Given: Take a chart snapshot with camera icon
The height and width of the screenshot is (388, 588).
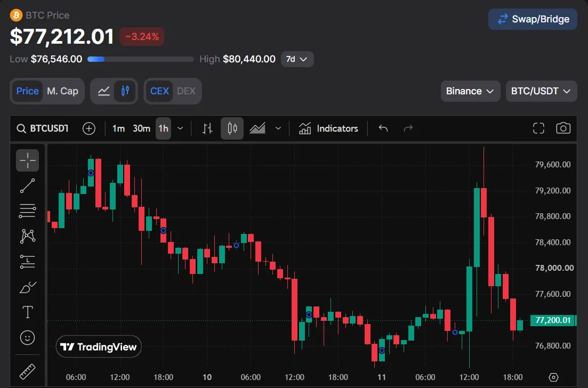Looking at the screenshot, I should (563, 128).
